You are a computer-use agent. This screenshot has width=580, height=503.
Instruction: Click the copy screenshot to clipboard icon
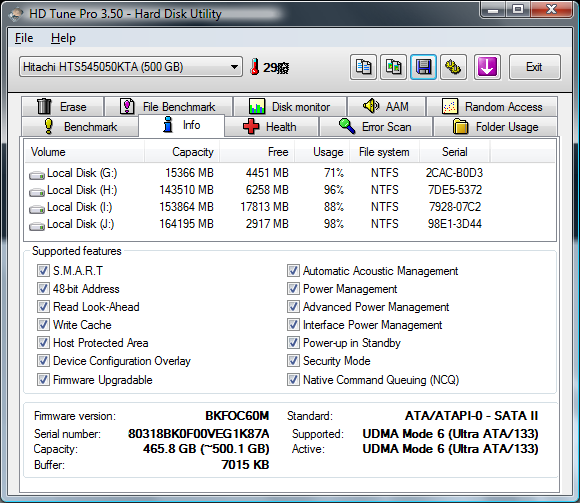click(393, 67)
